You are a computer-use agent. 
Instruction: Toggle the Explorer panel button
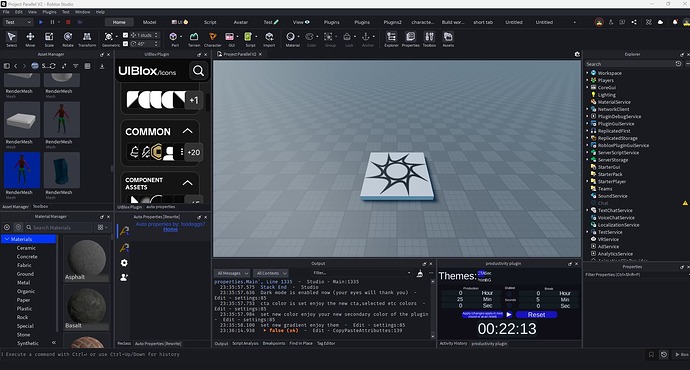(x=391, y=39)
